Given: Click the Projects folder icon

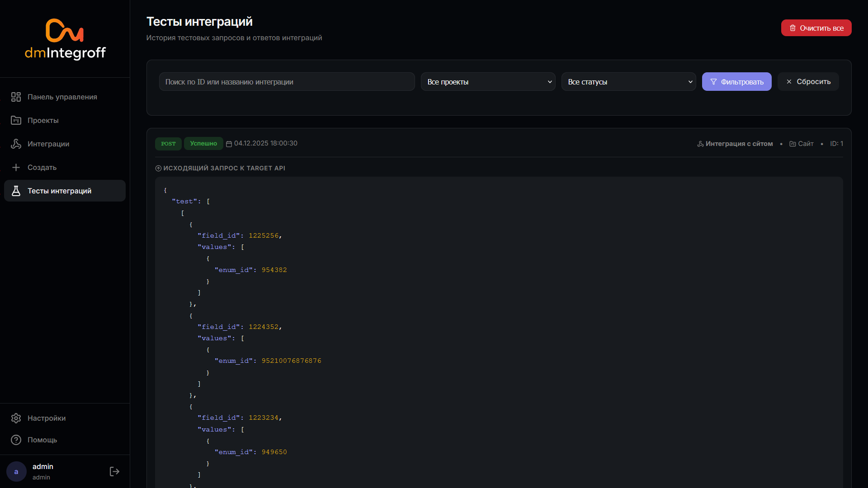Looking at the screenshot, I should coord(16,120).
